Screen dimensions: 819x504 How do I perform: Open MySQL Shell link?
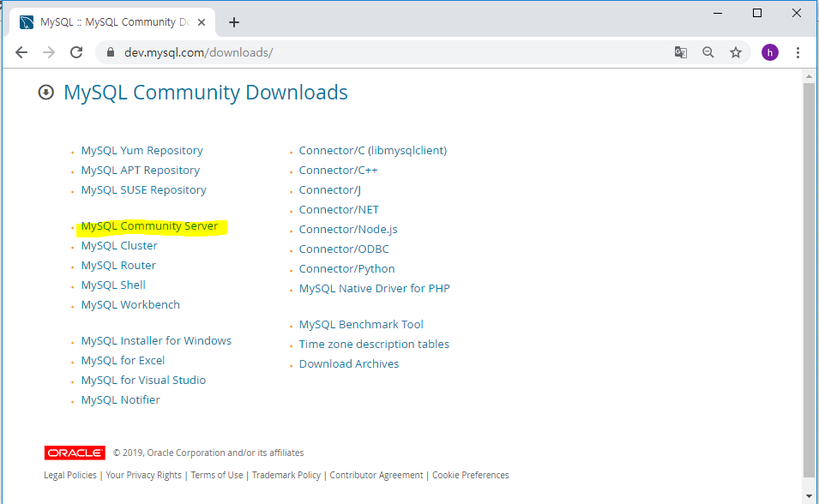(113, 285)
